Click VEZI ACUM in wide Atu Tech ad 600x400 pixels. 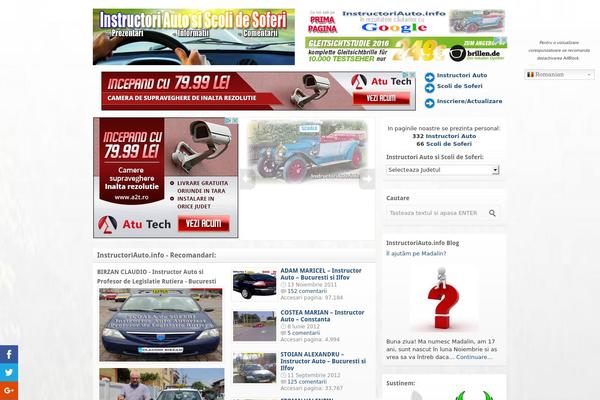[x=381, y=98]
